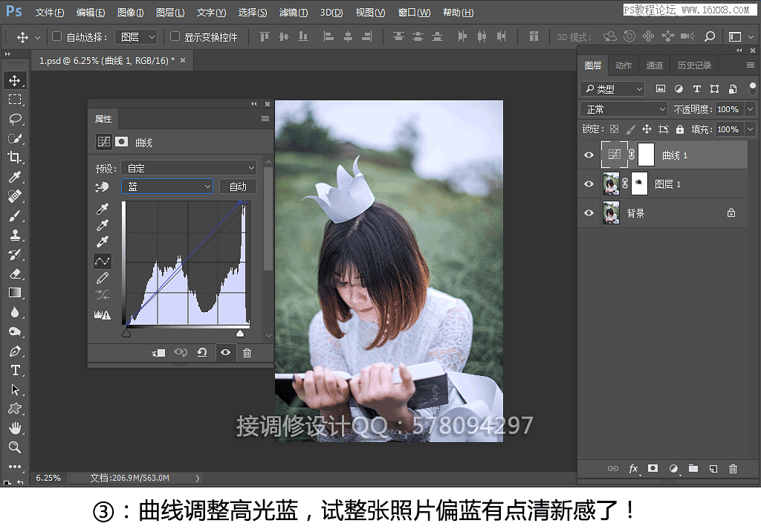This screenshot has height=532, width=761.
Task: Click the black point eyedropper in Curves
Action: 103,209
